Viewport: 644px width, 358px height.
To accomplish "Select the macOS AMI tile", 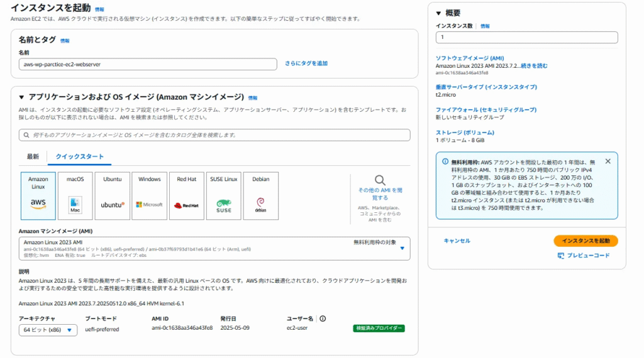I will (75, 196).
